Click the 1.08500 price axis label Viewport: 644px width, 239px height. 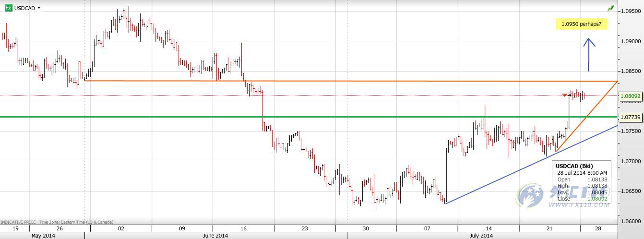tap(631, 71)
